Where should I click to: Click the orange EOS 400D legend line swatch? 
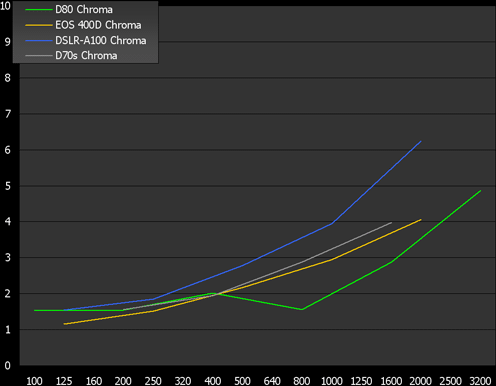point(39,25)
